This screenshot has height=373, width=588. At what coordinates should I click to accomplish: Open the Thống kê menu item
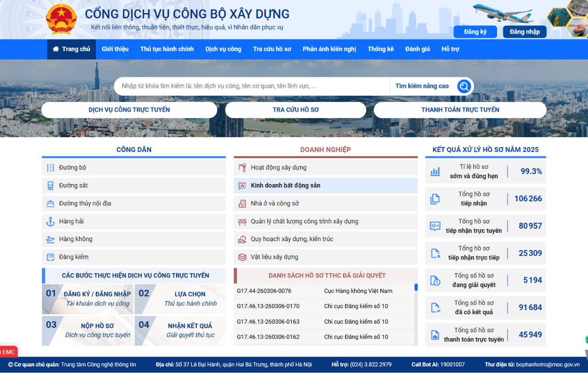[x=380, y=49]
